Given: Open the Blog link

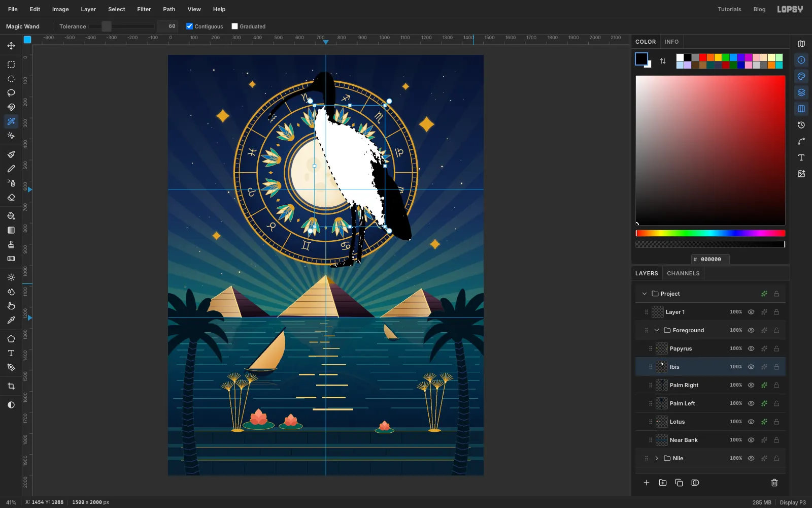Looking at the screenshot, I should (x=759, y=9).
